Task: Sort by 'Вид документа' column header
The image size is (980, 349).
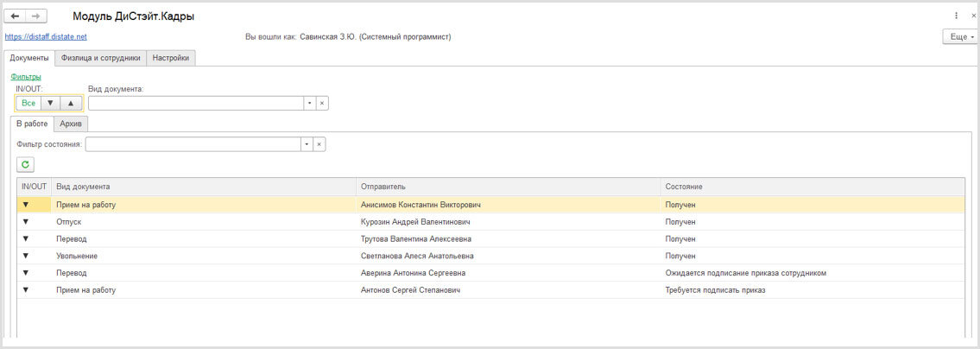Action: tap(204, 187)
